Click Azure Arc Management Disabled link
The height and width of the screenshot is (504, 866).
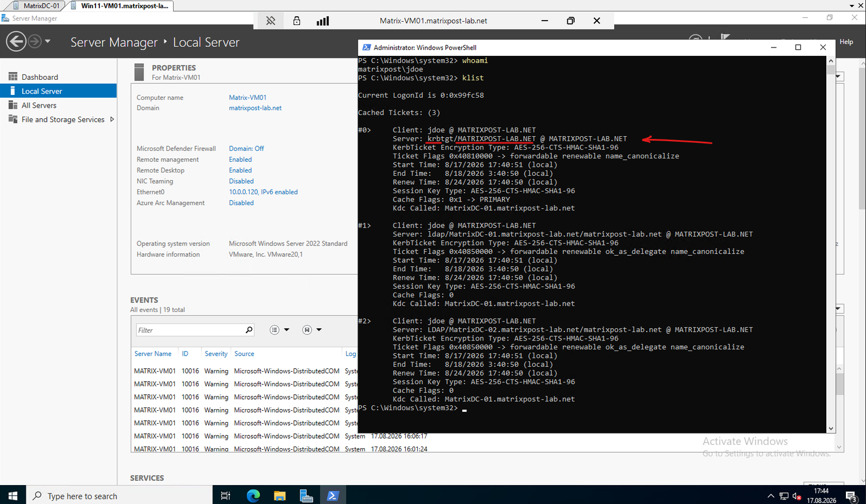click(241, 203)
